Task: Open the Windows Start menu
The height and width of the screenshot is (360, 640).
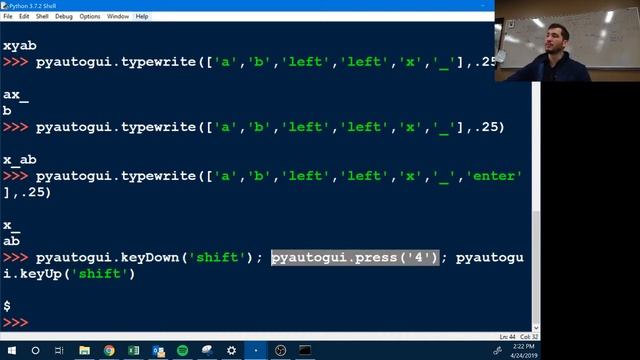Action: 11,351
